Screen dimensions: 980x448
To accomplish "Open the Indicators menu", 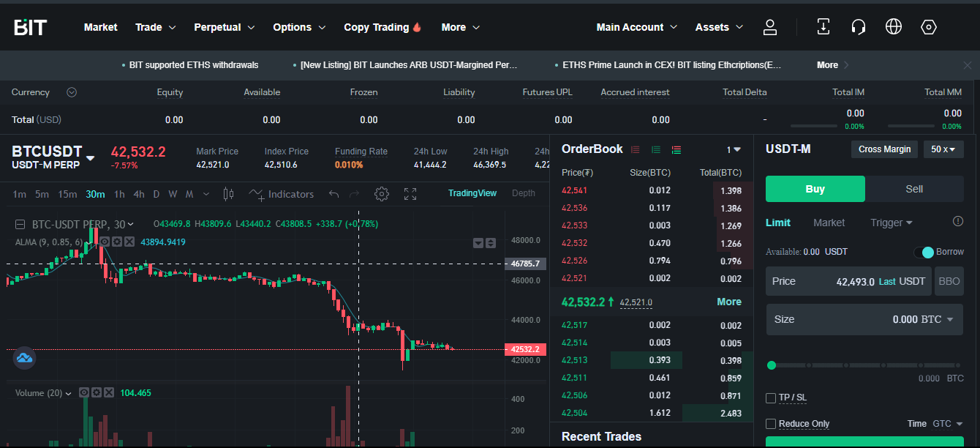I will 282,194.
